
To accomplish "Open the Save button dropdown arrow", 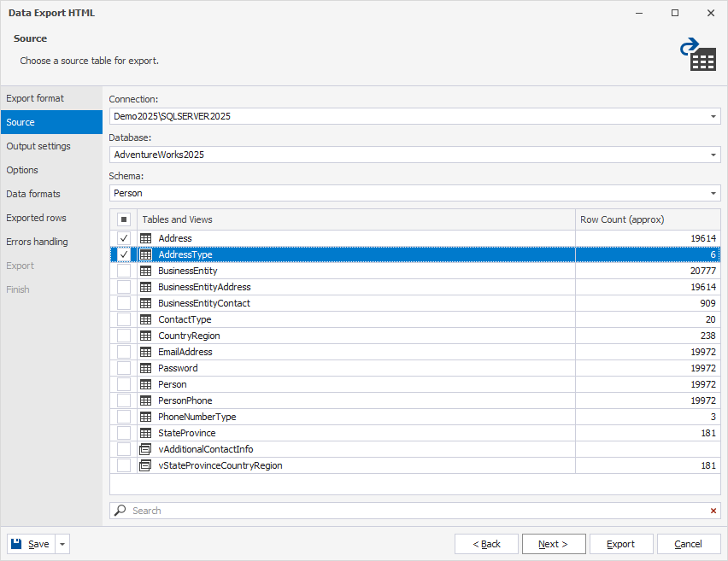I will click(x=62, y=544).
